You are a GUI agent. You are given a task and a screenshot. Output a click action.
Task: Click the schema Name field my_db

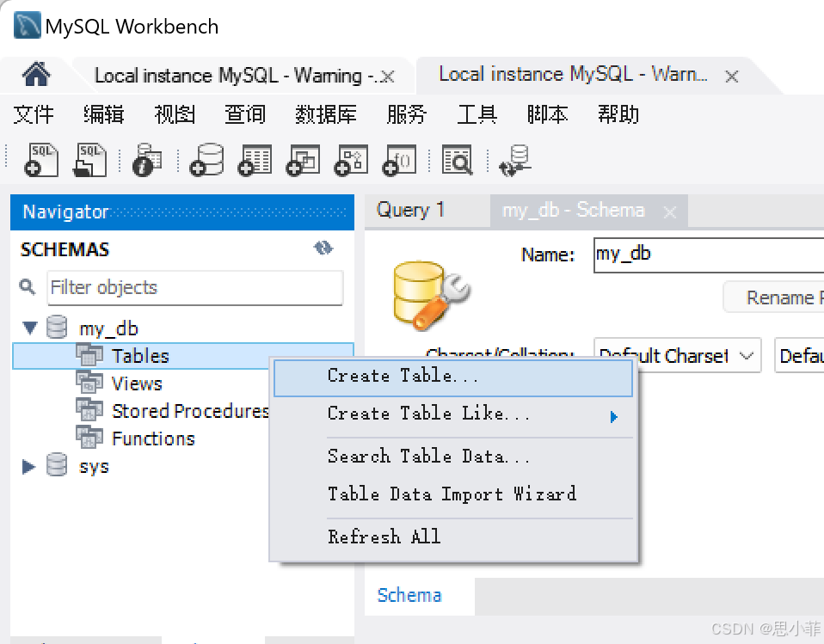coord(709,255)
